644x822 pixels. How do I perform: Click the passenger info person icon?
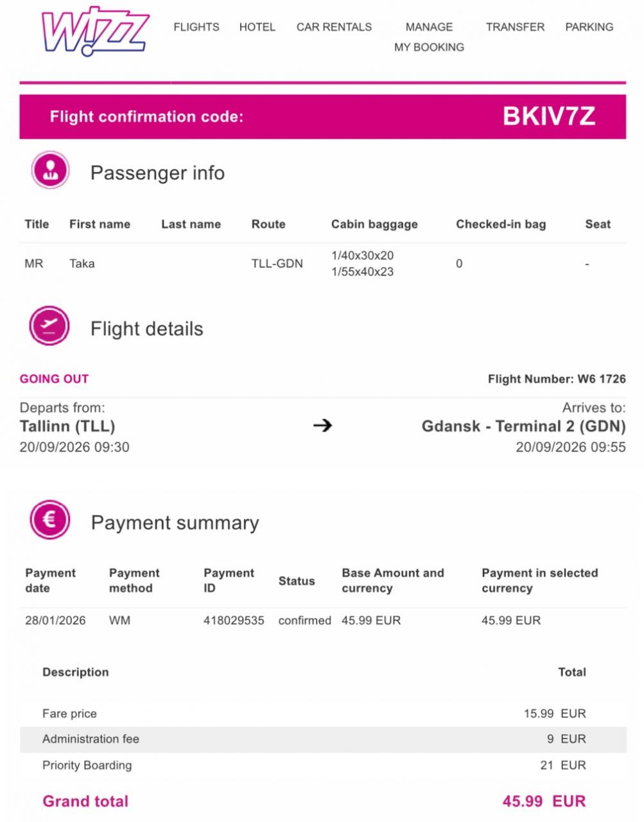tap(50, 170)
